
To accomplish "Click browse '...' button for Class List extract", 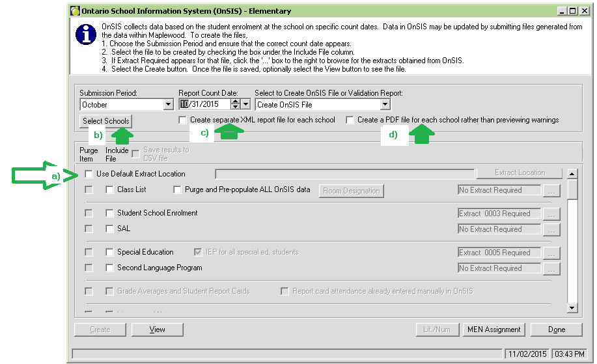I will 551,191.
